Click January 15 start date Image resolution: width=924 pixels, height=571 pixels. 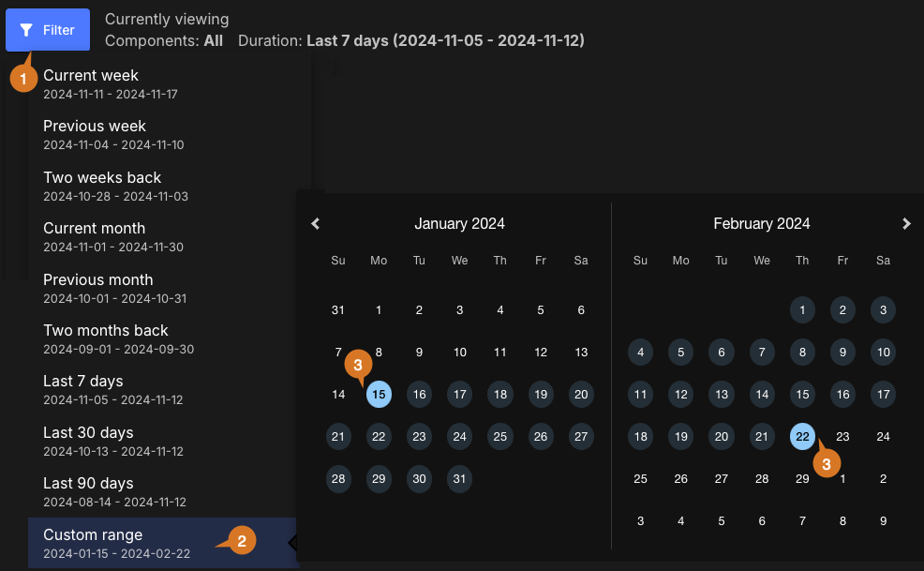tap(379, 395)
